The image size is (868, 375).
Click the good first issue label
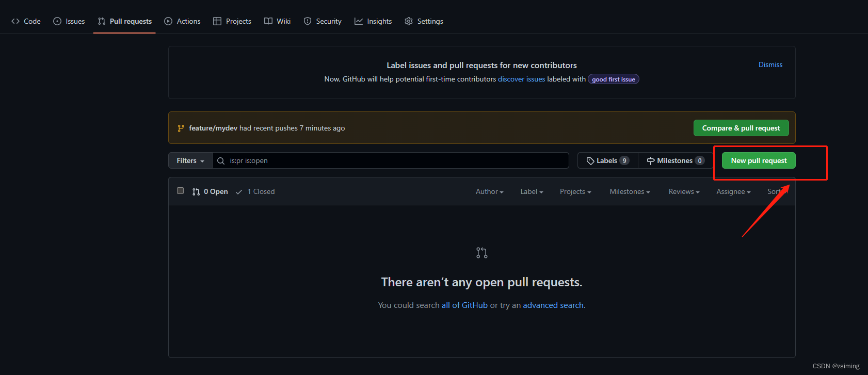pyautogui.click(x=614, y=79)
